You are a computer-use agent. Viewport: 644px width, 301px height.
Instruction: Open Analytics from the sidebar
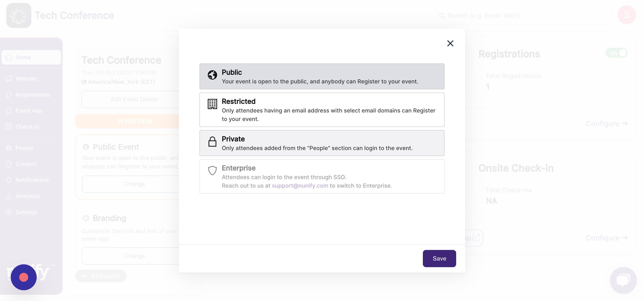(28, 196)
